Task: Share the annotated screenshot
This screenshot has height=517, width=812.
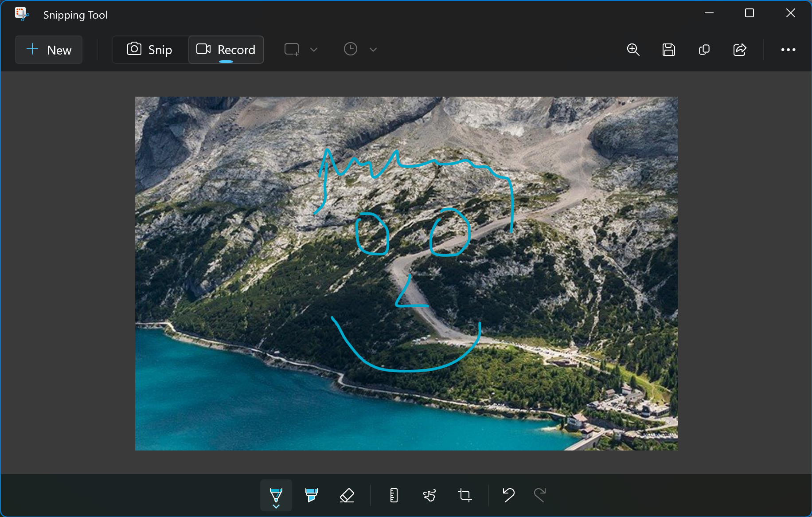Action: [740, 50]
